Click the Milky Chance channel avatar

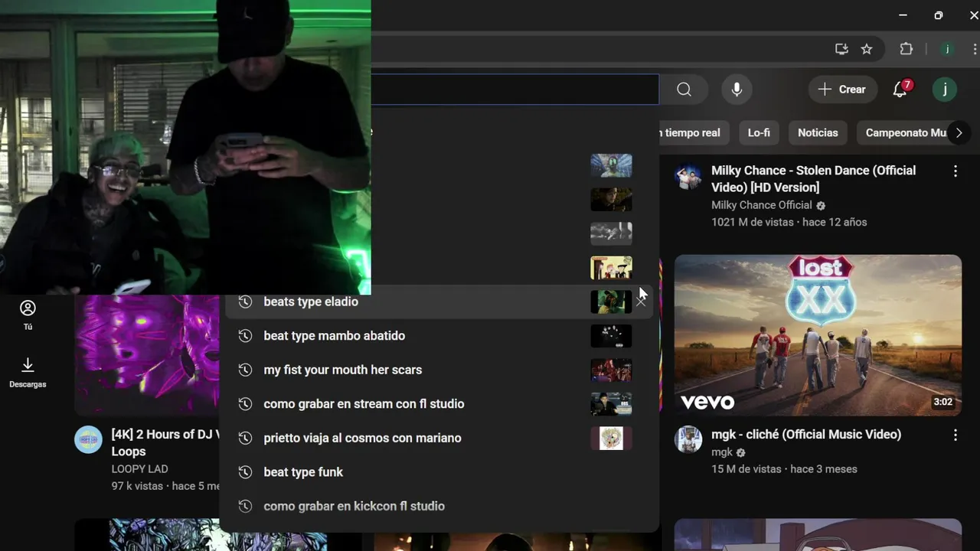(688, 176)
